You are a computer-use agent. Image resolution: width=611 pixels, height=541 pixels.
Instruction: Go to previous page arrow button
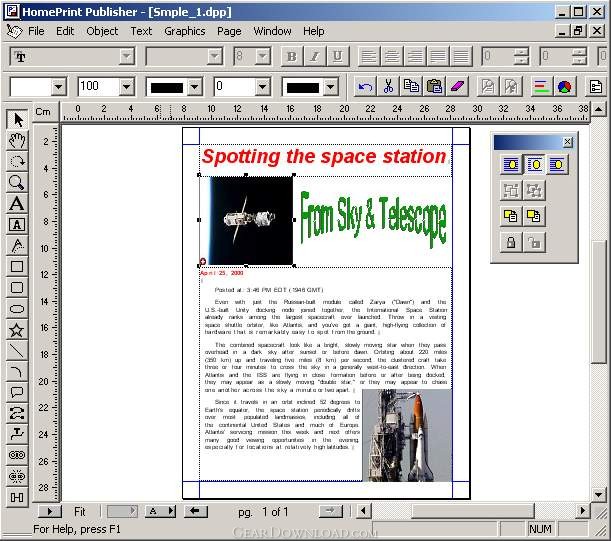tap(196, 511)
